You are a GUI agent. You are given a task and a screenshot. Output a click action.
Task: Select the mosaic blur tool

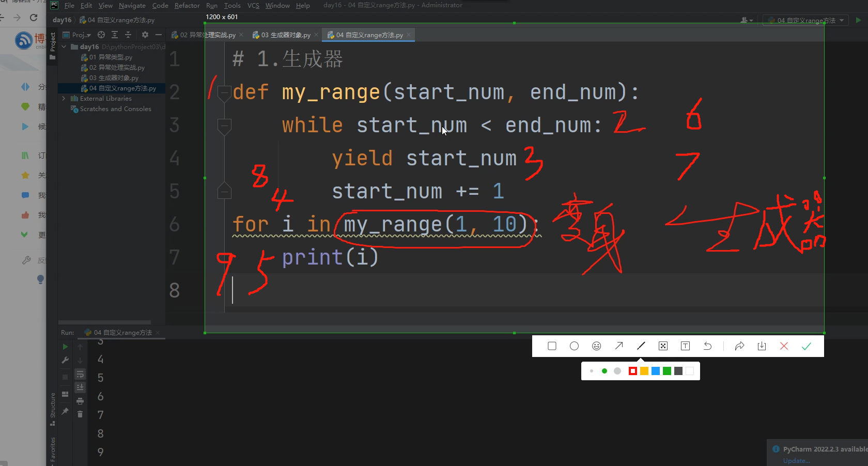(663, 346)
